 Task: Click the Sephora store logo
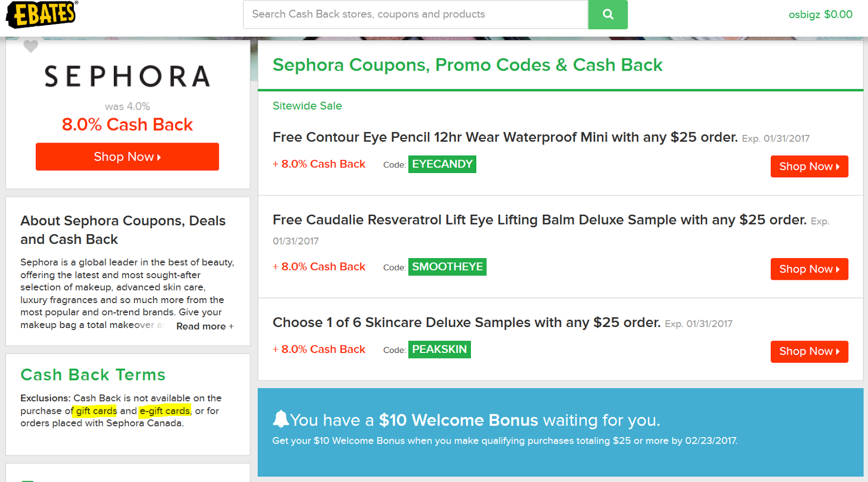coord(127,76)
